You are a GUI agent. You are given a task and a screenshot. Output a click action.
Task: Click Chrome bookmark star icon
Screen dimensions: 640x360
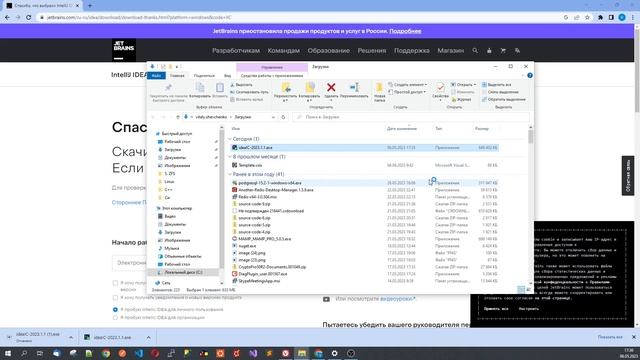(587, 18)
